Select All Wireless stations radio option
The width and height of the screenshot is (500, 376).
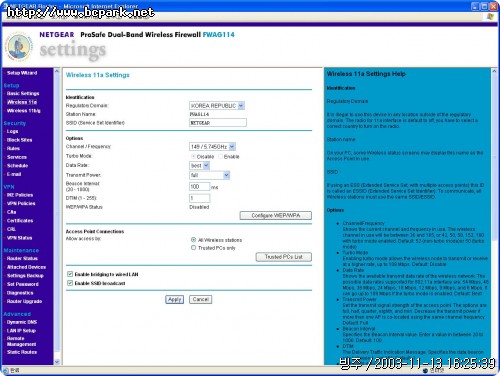pyautogui.click(x=193, y=240)
